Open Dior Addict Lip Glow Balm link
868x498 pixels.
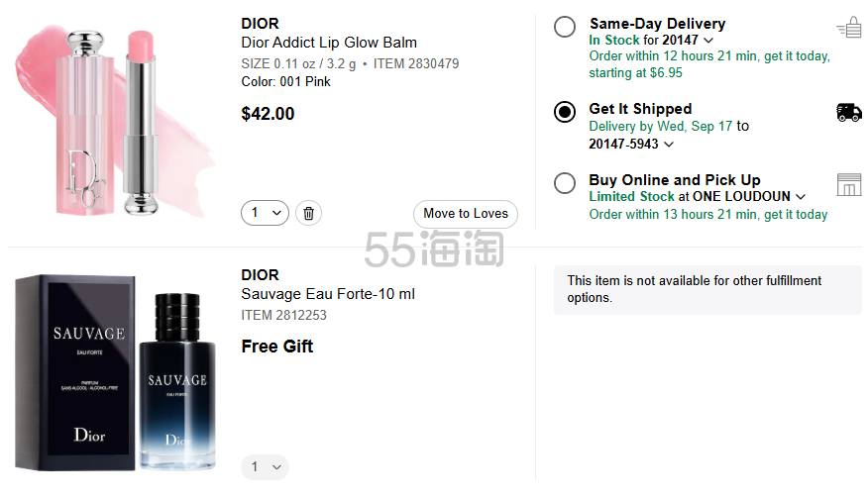click(329, 43)
